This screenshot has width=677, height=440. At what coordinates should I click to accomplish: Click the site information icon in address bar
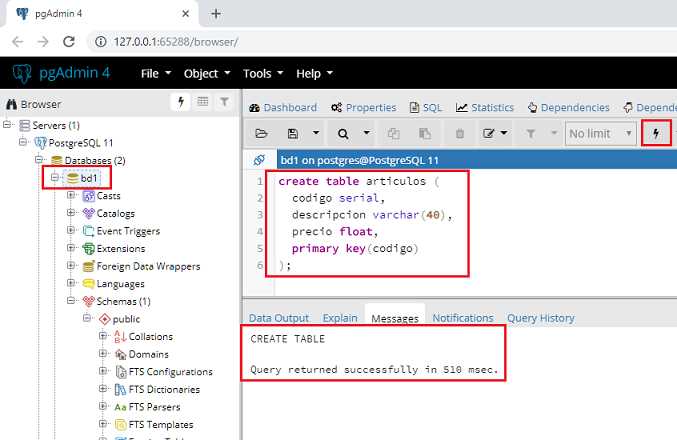click(101, 41)
